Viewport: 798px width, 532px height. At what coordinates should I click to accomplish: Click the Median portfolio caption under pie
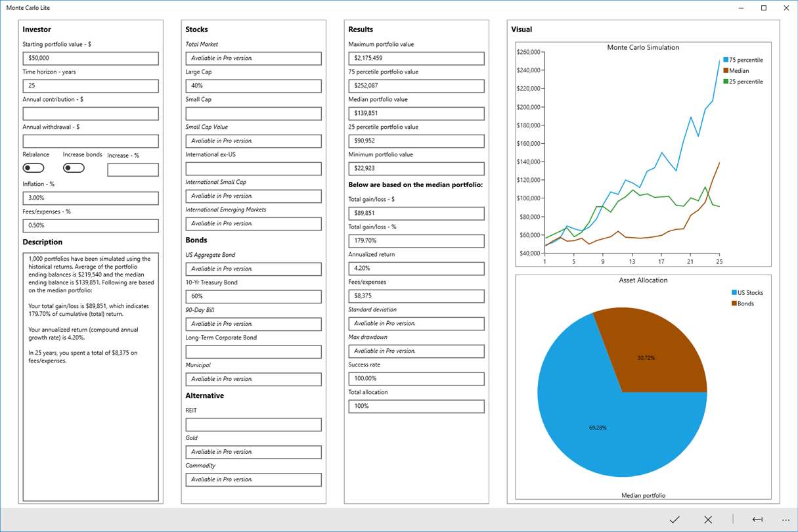[x=643, y=495]
